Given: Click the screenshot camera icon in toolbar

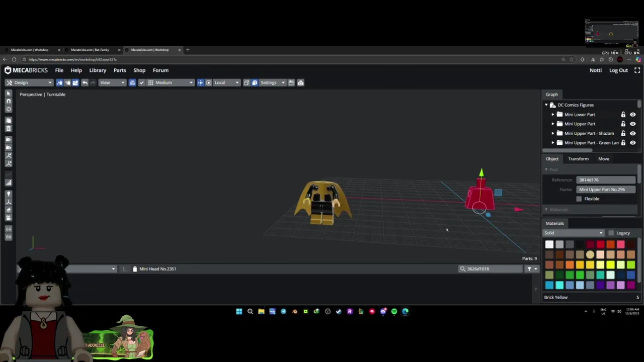Looking at the screenshot, I should (x=300, y=82).
